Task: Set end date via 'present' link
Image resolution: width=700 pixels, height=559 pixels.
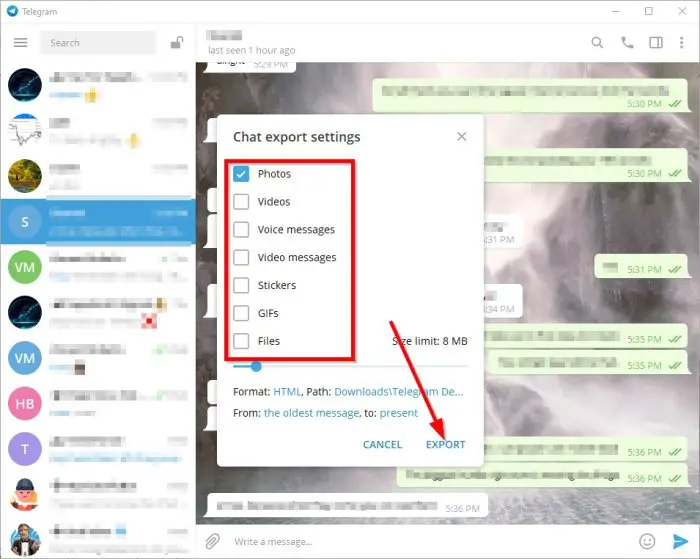Action: point(399,413)
